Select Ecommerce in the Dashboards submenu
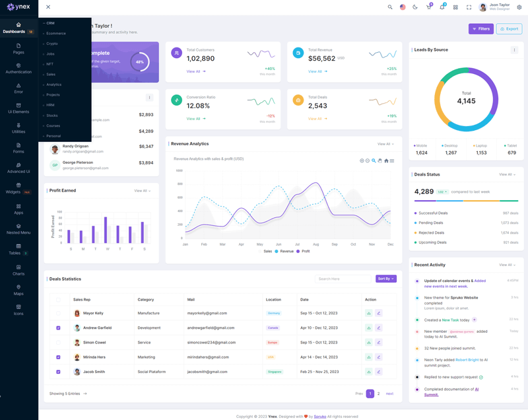This screenshot has width=528, height=420. point(56,33)
